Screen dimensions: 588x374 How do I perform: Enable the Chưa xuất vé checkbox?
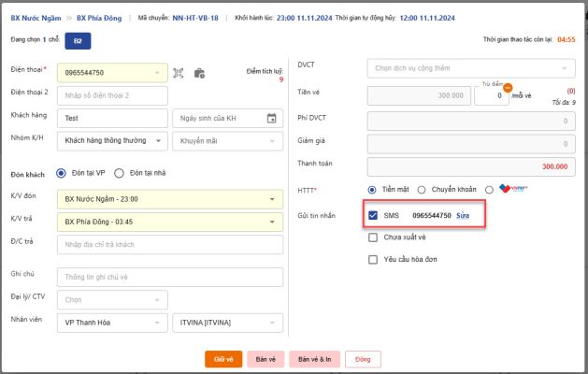point(373,237)
